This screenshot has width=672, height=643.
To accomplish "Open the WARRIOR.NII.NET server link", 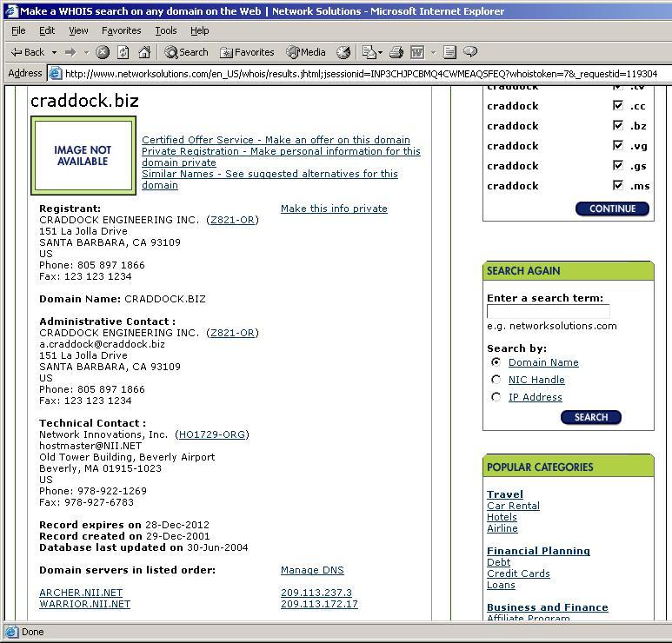I will coord(84,604).
